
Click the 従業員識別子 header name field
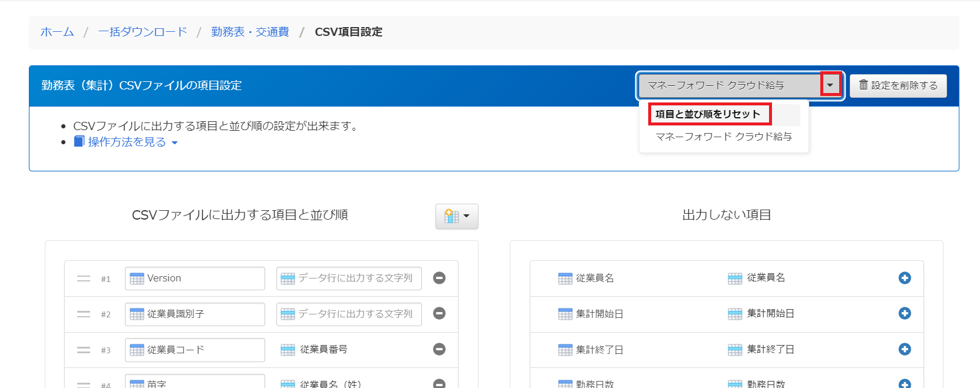195,314
